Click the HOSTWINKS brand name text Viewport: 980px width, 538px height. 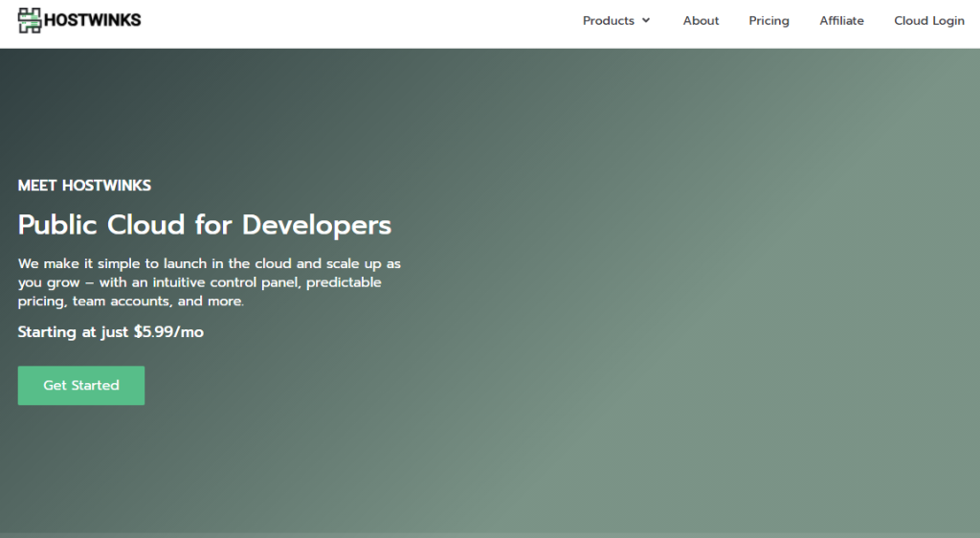tap(93, 20)
